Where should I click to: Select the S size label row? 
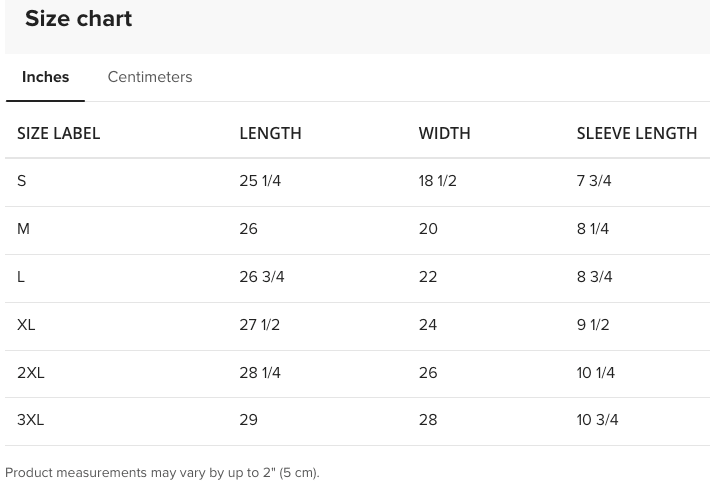(22, 181)
